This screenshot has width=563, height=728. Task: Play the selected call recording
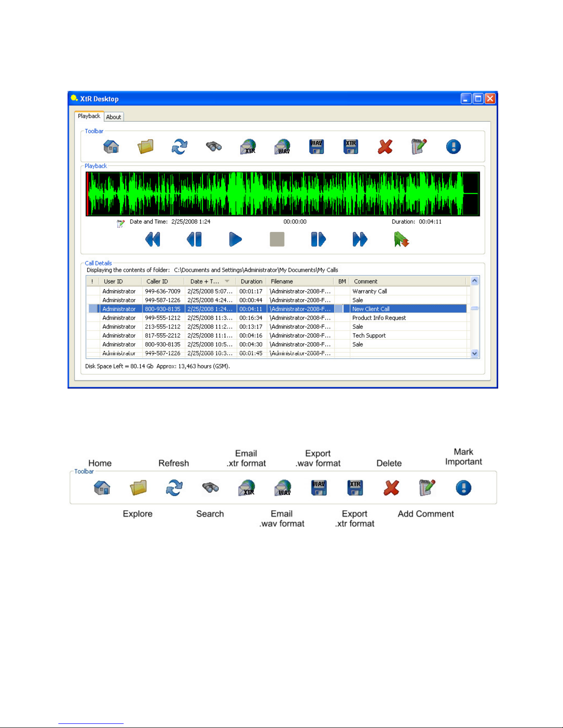[x=235, y=239]
